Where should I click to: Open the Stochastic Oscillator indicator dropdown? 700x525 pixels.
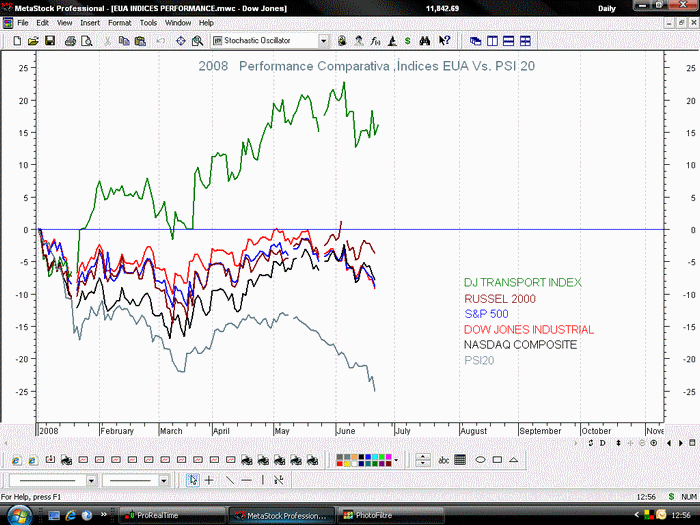pyautogui.click(x=324, y=41)
